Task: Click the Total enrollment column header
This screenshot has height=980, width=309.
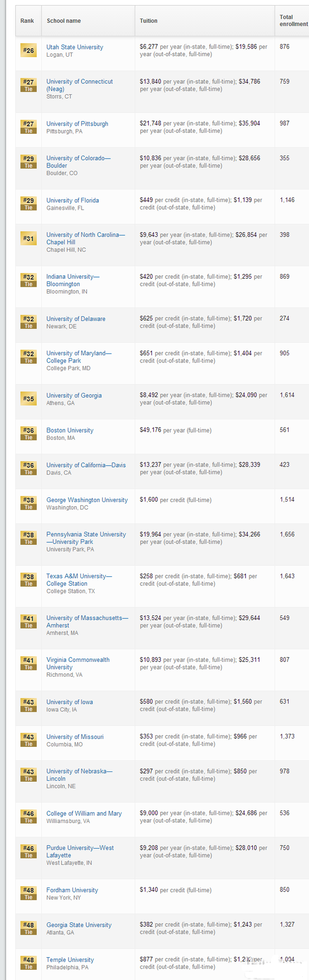Action: click(x=293, y=21)
